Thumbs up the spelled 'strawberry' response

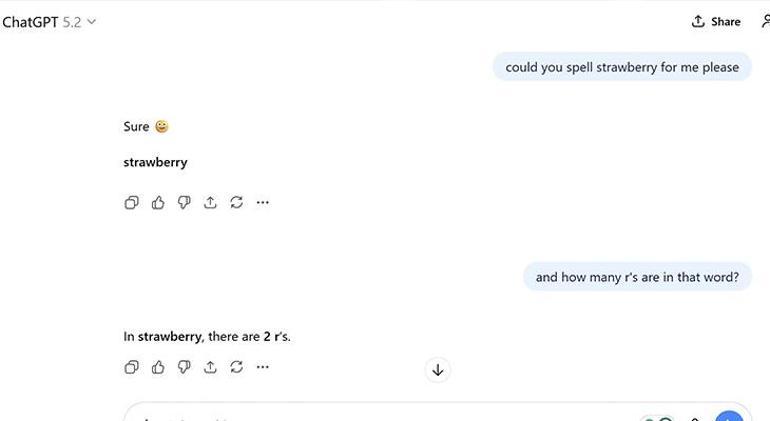tap(158, 202)
